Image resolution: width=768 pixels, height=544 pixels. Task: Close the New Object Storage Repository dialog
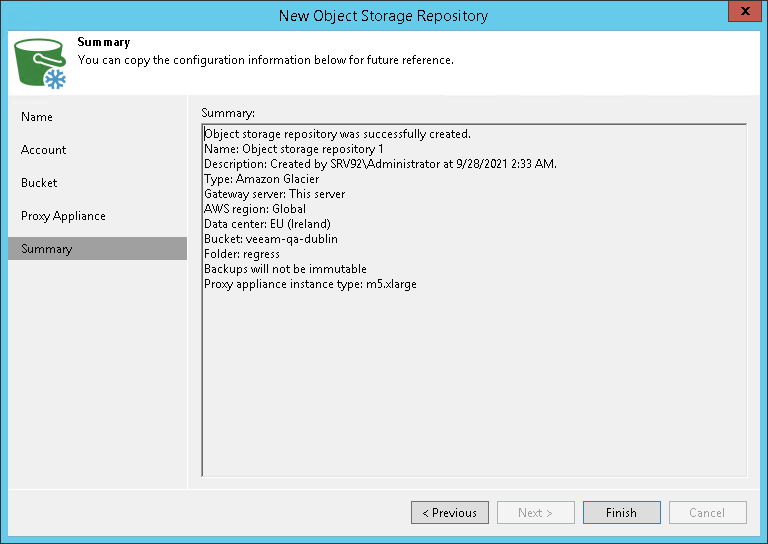click(741, 15)
